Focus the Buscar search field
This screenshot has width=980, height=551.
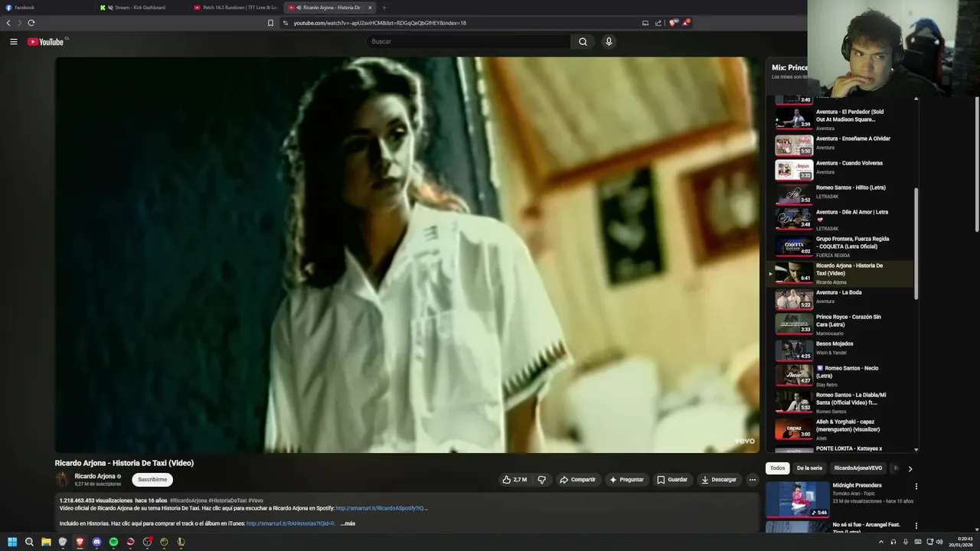(x=469, y=42)
